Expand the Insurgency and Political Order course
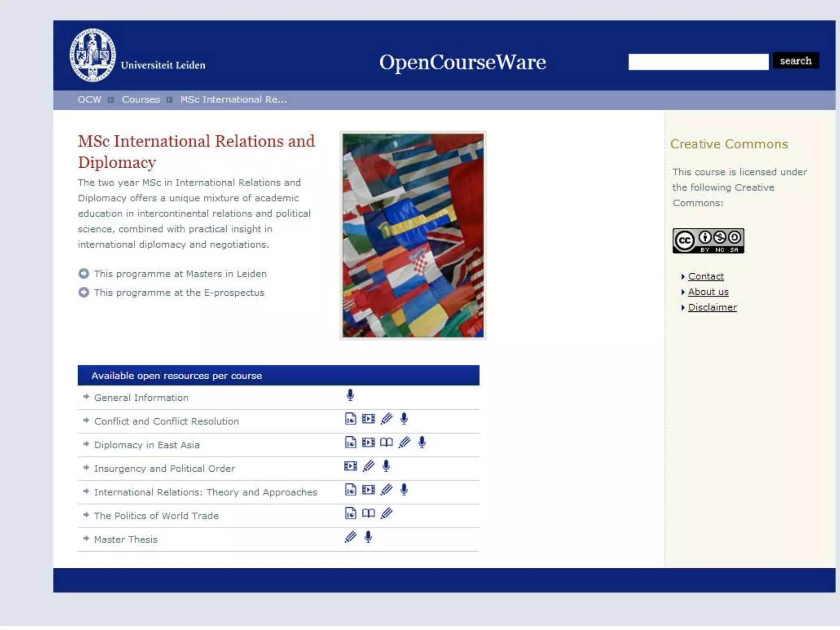 click(164, 469)
